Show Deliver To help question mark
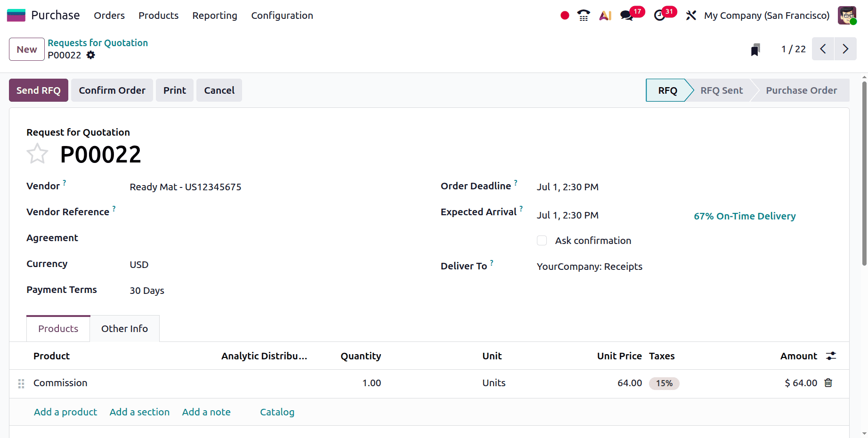The width and height of the screenshot is (868, 438). click(x=492, y=262)
